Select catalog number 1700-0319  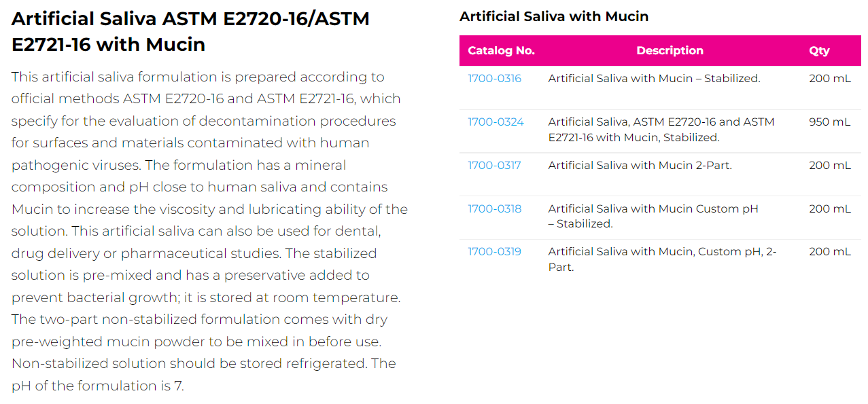tap(494, 252)
